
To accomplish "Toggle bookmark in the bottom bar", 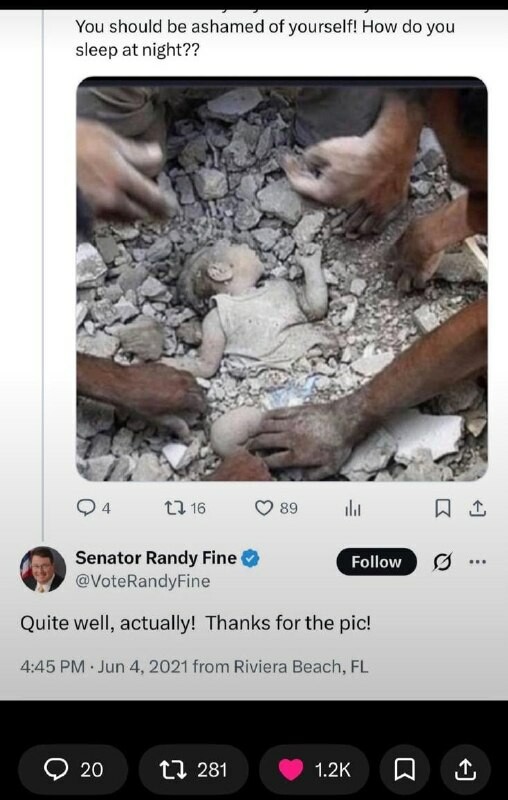I will point(404,769).
